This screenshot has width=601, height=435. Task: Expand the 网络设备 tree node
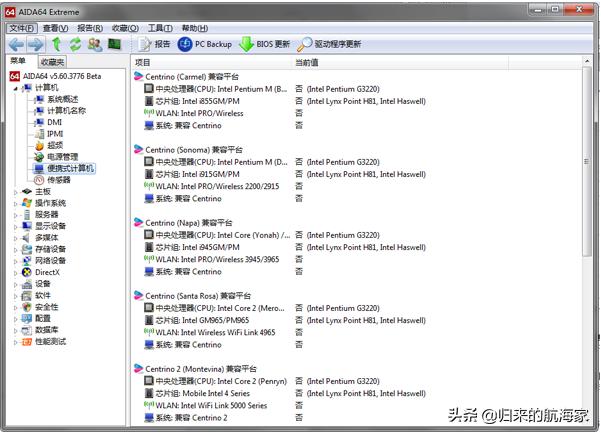[x=15, y=261]
